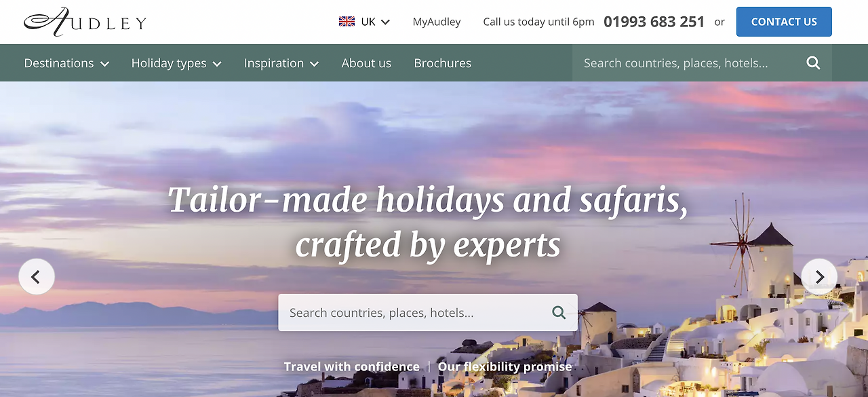Image resolution: width=868 pixels, height=397 pixels.
Task: Call the 01993 683 251 phone number link
Action: (654, 22)
